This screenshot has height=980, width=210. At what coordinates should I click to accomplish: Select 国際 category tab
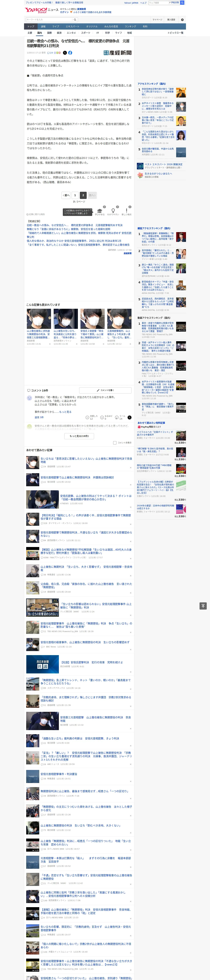tap(49, 33)
